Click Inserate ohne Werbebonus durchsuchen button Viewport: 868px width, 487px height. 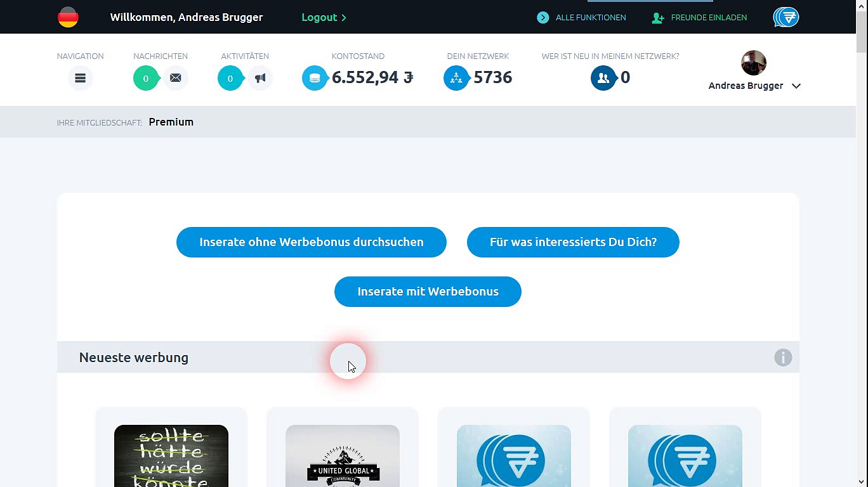(311, 242)
